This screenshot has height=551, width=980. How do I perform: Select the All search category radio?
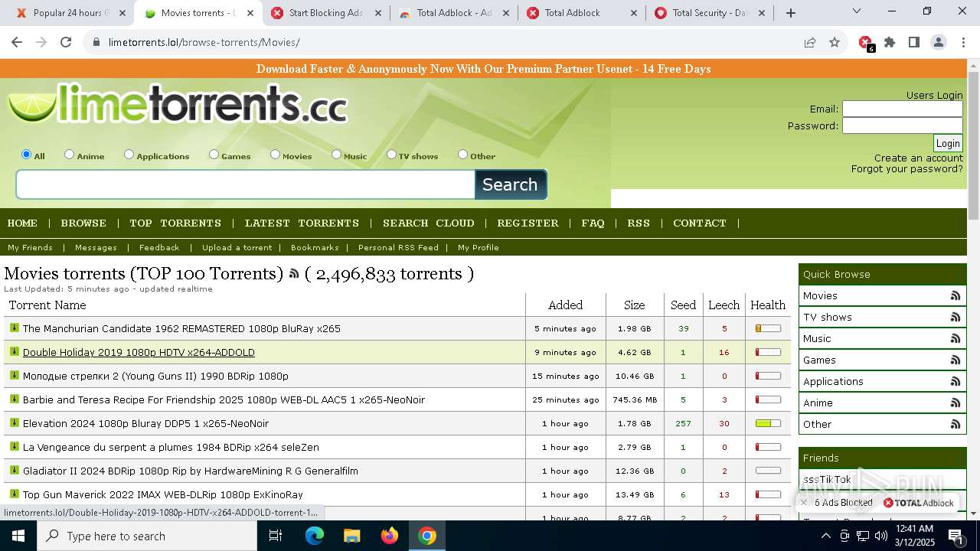coord(27,155)
